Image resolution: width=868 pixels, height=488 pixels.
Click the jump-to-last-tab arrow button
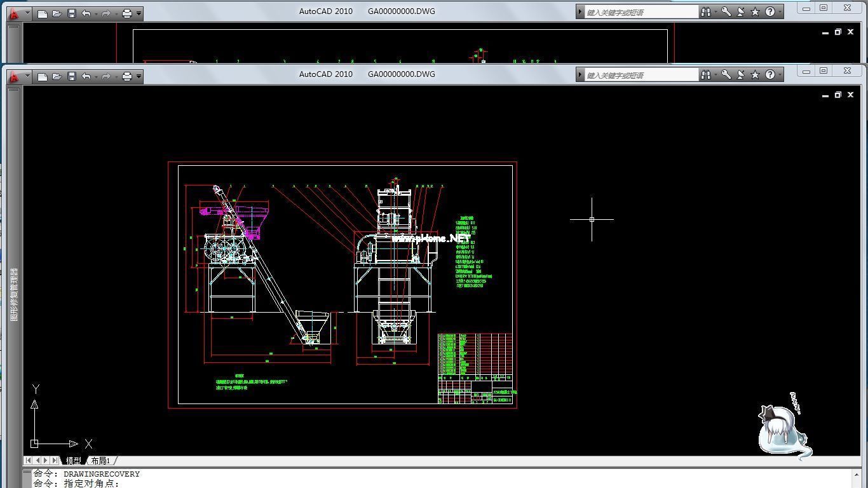[x=55, y=461]
